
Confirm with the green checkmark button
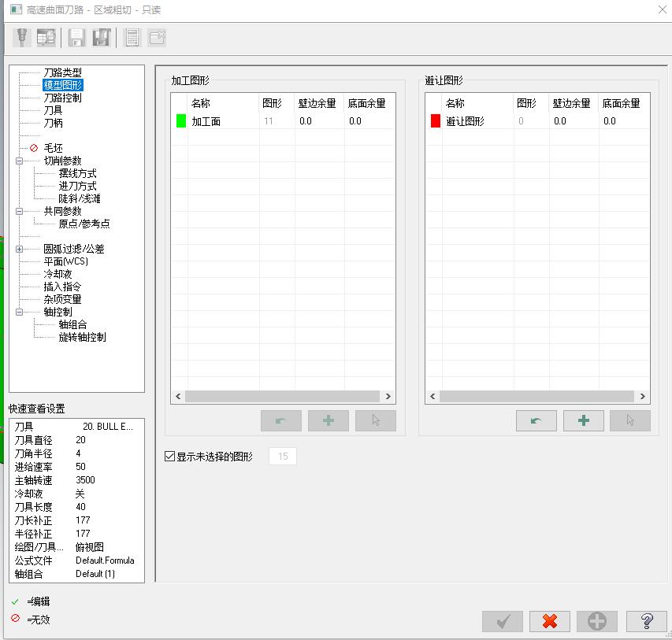(502, 621)
